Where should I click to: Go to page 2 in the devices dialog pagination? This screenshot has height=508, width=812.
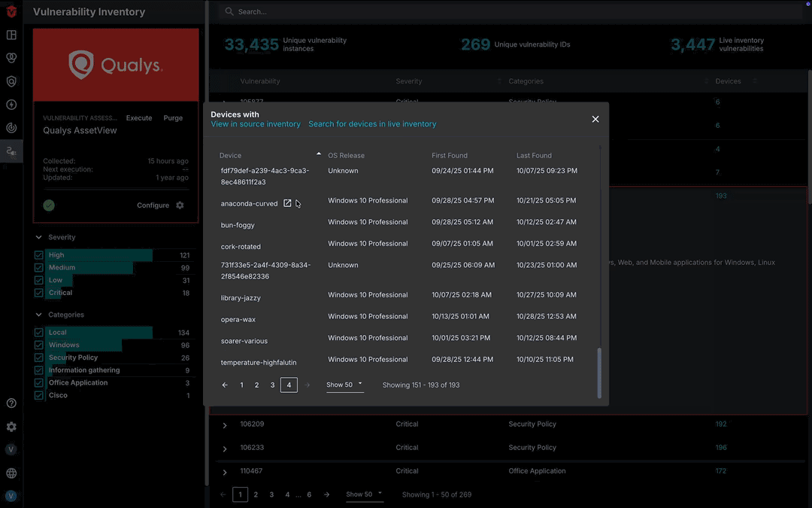tap(256, 385)
